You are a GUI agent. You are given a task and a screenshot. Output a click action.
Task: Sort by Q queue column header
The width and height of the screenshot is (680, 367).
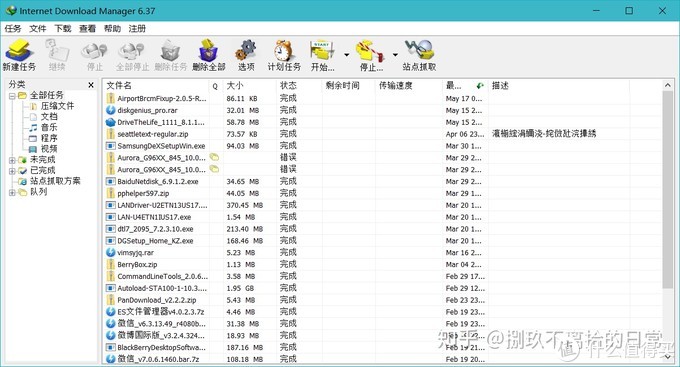click(216, 85)
